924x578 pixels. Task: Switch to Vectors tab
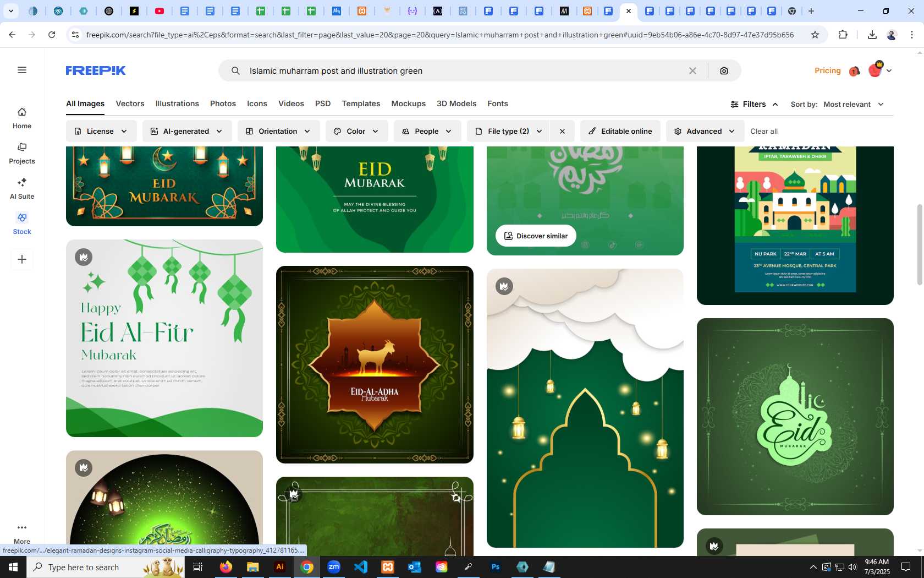coord(130,103)
